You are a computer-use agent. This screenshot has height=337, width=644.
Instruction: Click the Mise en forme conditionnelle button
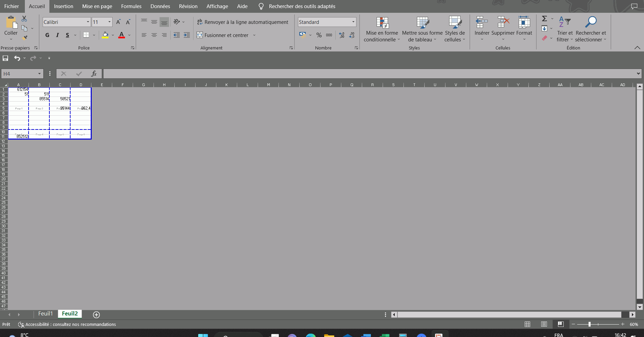(382, 30)
